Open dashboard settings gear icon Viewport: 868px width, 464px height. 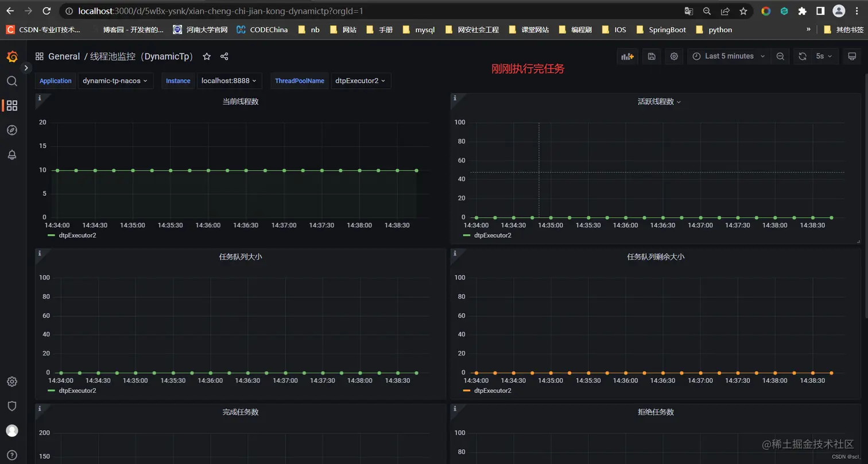pos(675,56)
